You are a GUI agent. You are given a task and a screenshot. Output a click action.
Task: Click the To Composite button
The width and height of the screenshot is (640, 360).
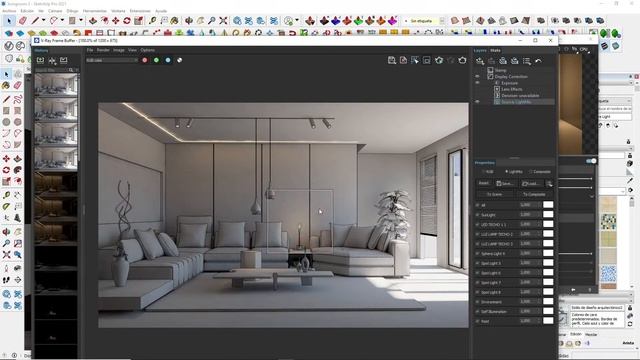[534, 195]
